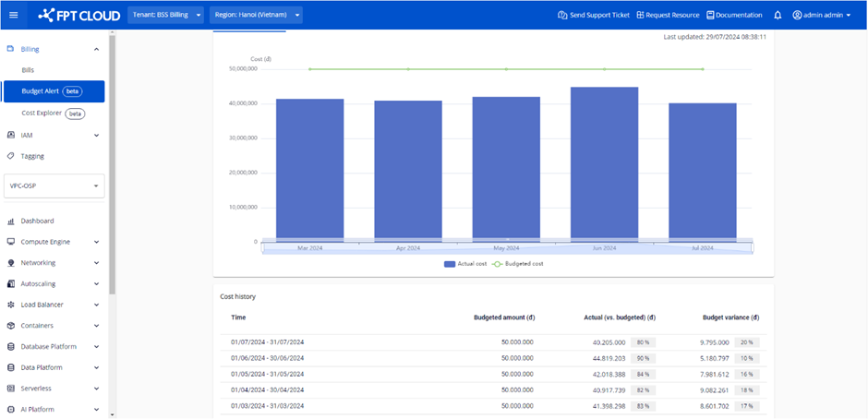Open the admin admin account menu

tap(822, 15)
